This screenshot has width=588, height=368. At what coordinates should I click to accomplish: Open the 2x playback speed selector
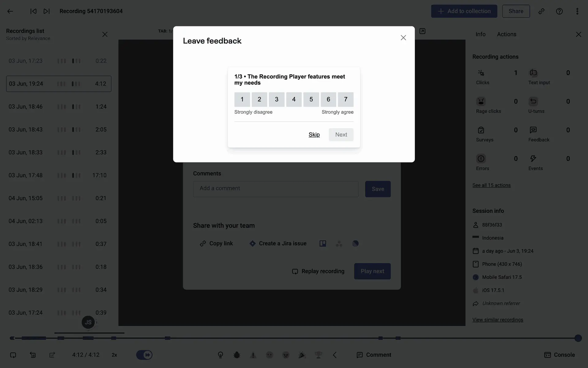(x=114, y=355)
